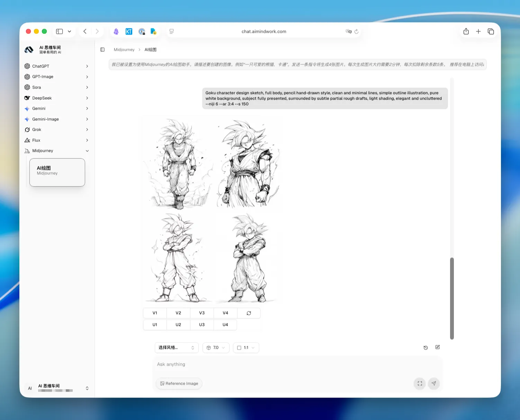Image resolution: width=520 pixels, height=420 pixels.
Task: Select the AI绘图 Midjourney item
Action: pos(57,172)
